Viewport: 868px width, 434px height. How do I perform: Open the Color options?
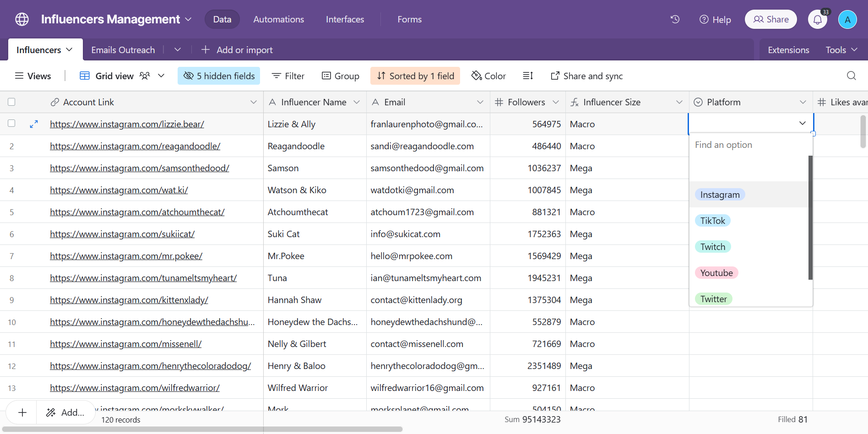click(x=488, y=76)
